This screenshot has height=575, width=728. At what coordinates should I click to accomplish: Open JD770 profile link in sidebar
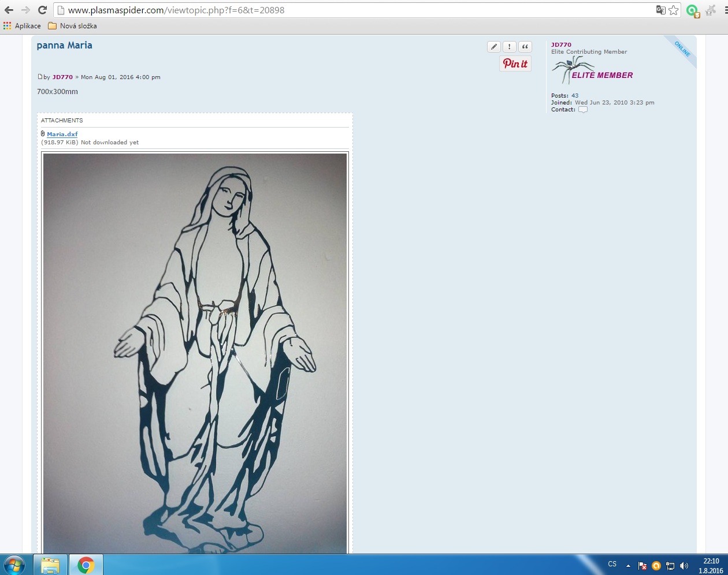coord(561,44)
